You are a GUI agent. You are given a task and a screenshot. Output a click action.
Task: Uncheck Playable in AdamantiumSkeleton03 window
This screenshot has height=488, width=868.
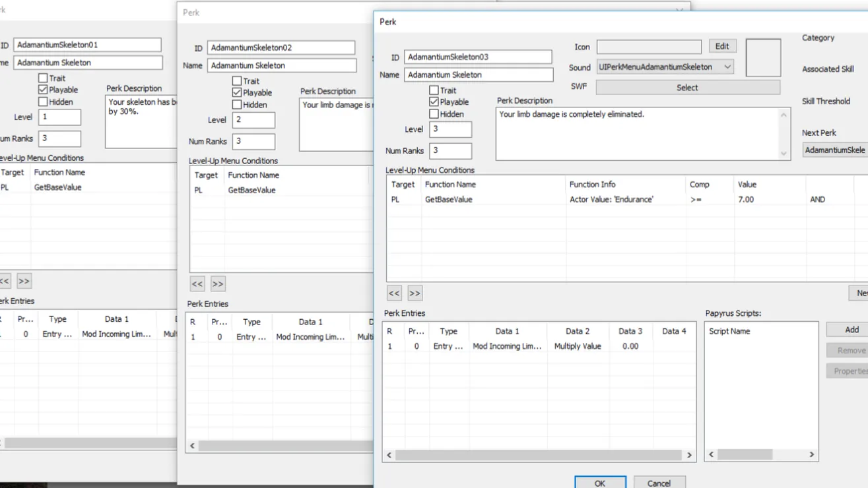pos(434,102)
